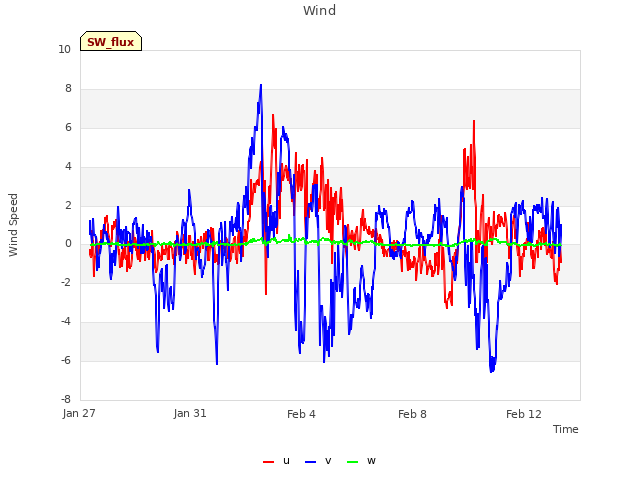Click the Time x-axis title
The height and width of the screenshot is (480, 640).
pyautogui.click(x=565, y=429)
